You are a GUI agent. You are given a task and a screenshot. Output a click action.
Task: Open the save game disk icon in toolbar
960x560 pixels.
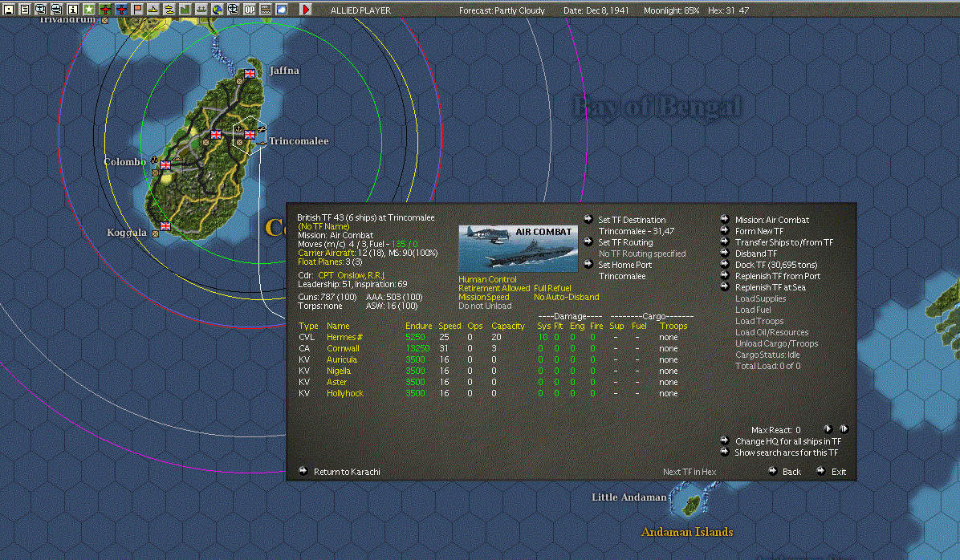coord(9,9)
